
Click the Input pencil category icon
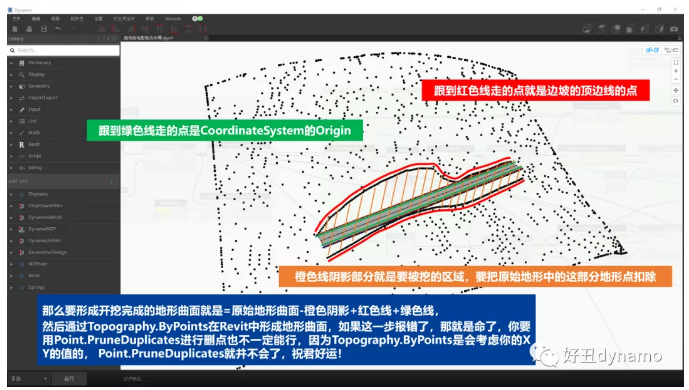pos(22,109)
